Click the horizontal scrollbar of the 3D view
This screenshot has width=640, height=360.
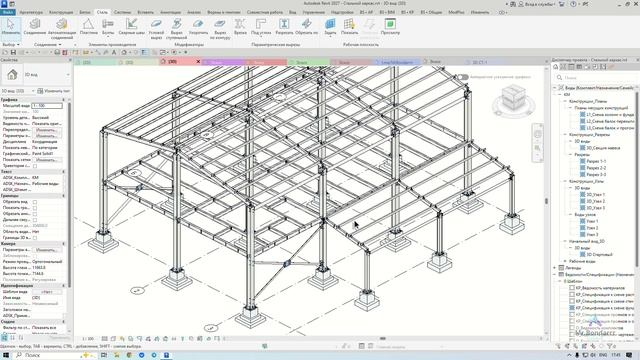[x=383, y=338]
